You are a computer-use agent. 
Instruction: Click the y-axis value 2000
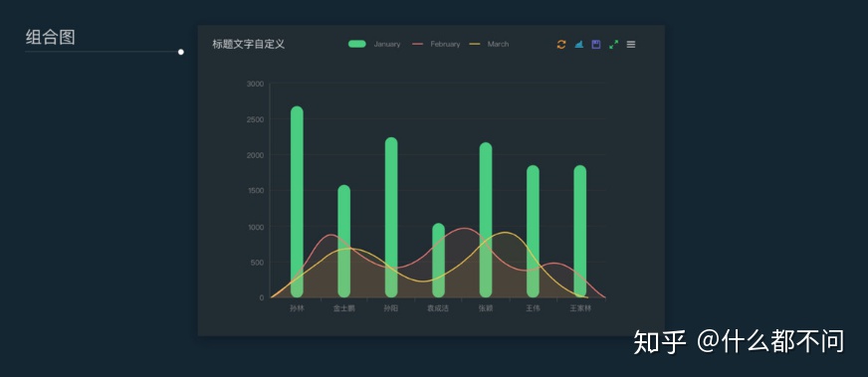point(255,155)
